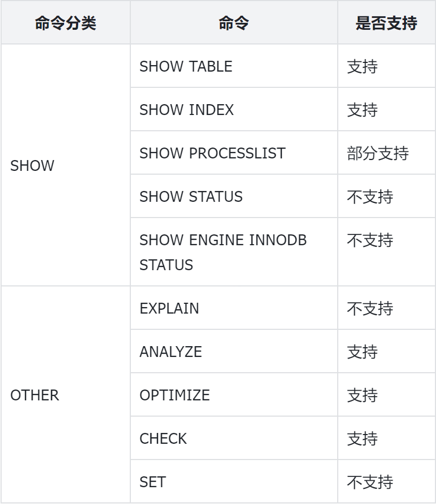Select the SHOW STATUS command cell
This screenshot has height=504, width=436.
point(191,196)
